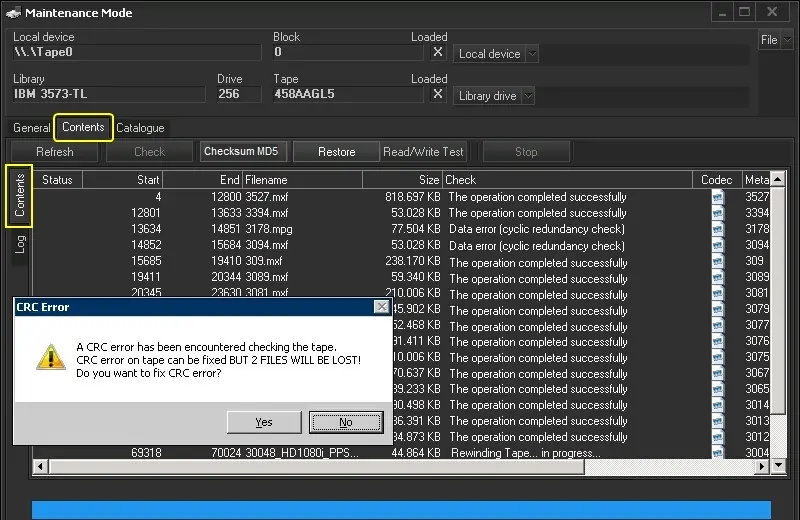Expand the Library drive dropdown

click(x=527, y=96)
